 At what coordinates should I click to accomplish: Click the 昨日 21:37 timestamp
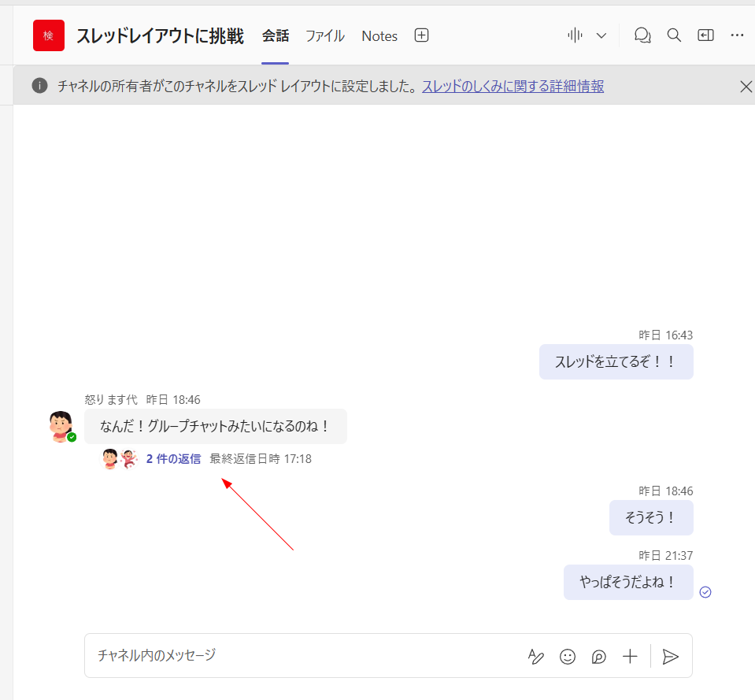coord(665,556)
